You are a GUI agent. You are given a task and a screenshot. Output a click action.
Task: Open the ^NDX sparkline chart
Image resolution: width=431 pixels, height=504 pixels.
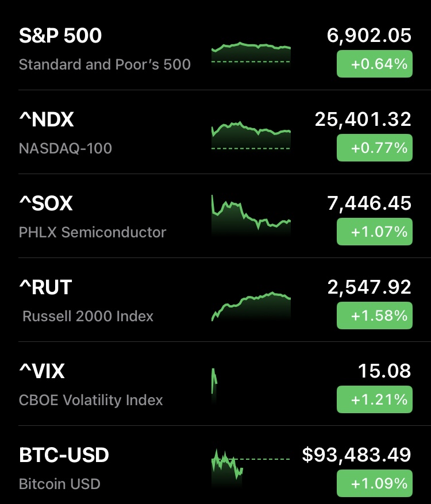coord(251,137)
